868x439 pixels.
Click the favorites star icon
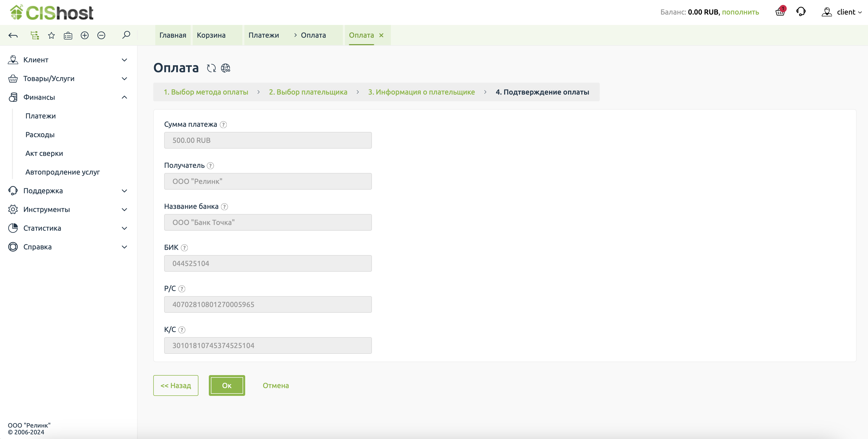pyautogui.click(x=51, y=35)
